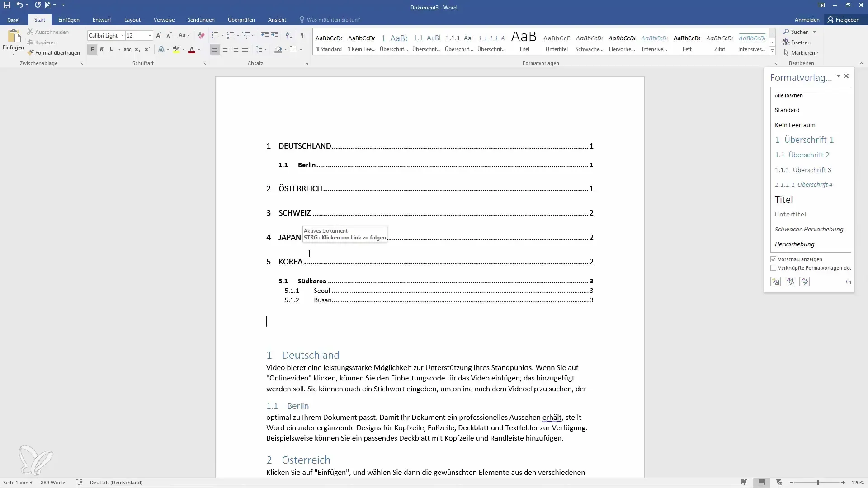Align text left

[x=215, y=49]
